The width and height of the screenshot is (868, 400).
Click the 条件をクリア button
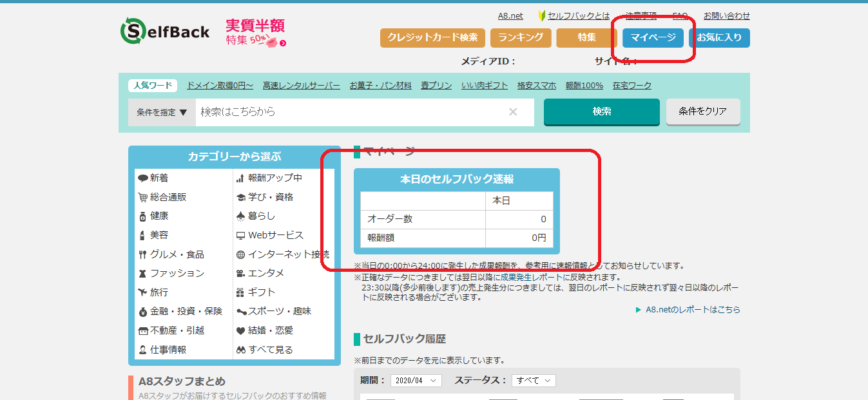[703, 111]
